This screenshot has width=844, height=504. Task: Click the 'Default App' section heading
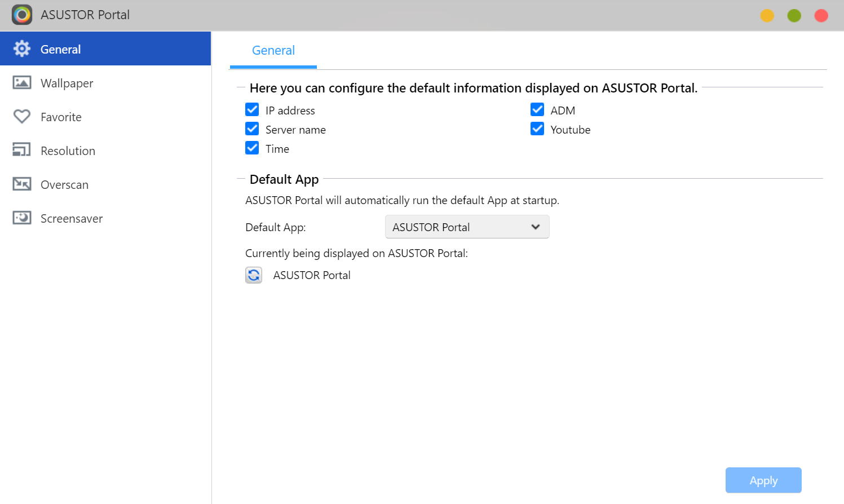pos(284,179)
